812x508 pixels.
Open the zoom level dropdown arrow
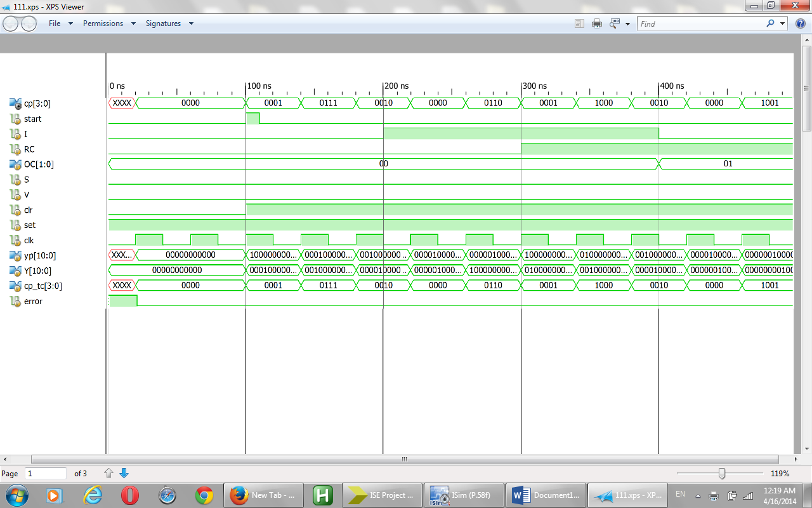coord(627,23)
